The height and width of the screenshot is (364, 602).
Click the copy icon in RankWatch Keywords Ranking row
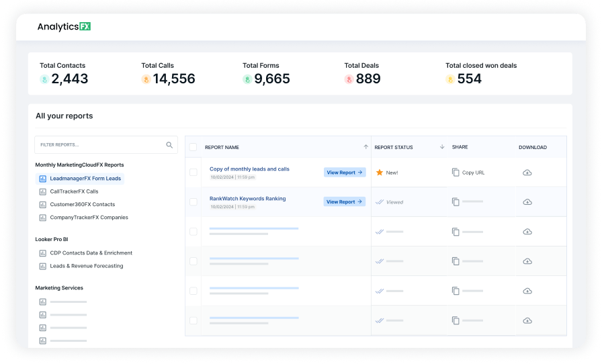tap(456, 201)
